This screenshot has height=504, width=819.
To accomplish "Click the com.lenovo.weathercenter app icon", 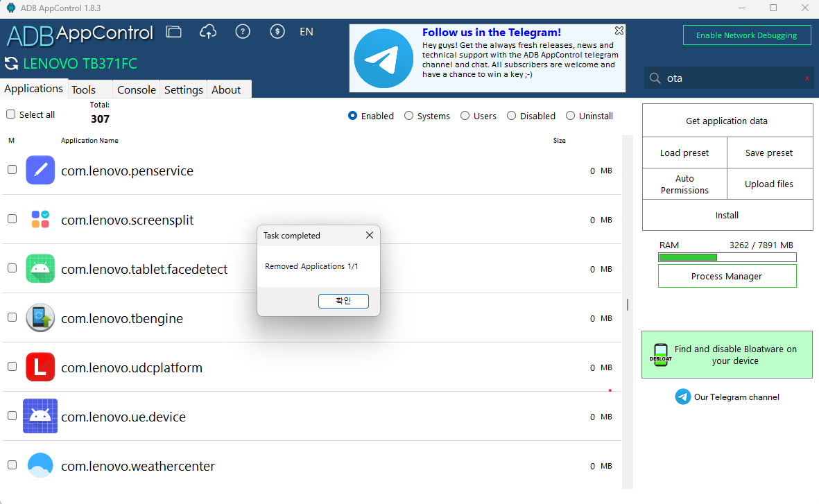I will coord(40,465).
